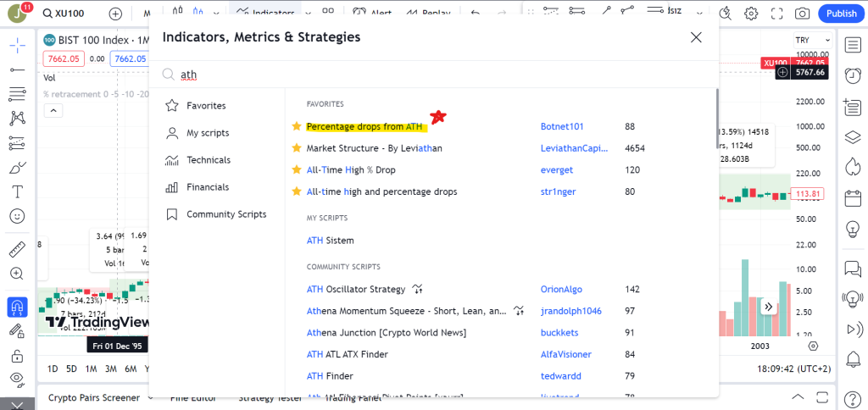
Task: Click the Publish button
Action: click(841, 14)
